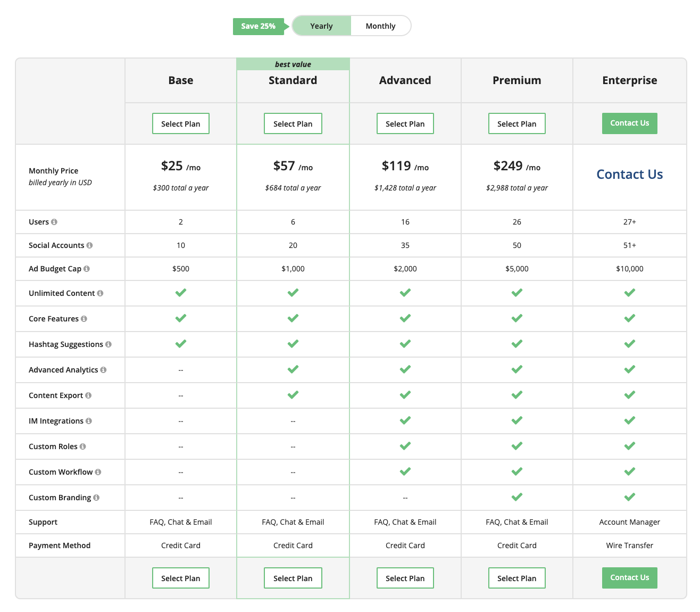Click the Social Accounts info icon

[89, 245]
